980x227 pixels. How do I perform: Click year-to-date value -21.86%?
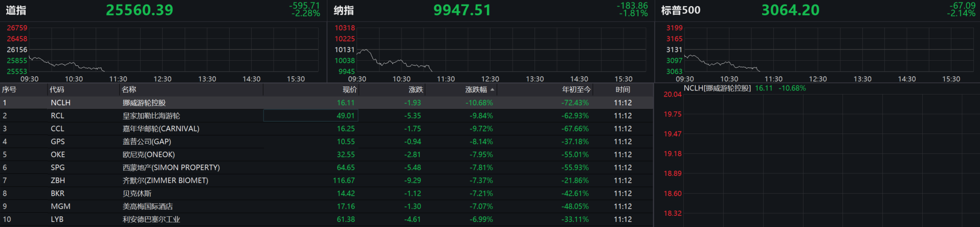coord(575,180)
